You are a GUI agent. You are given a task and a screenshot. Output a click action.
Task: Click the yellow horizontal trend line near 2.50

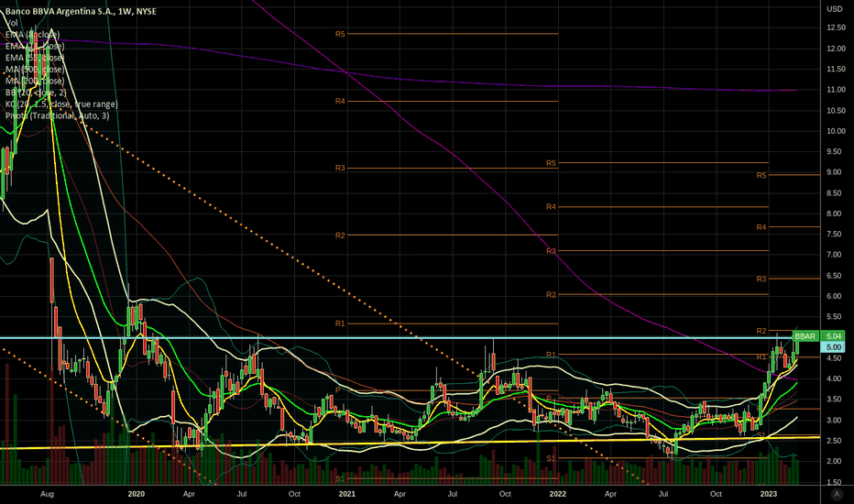pyautogui.click(x=410, y=443)
